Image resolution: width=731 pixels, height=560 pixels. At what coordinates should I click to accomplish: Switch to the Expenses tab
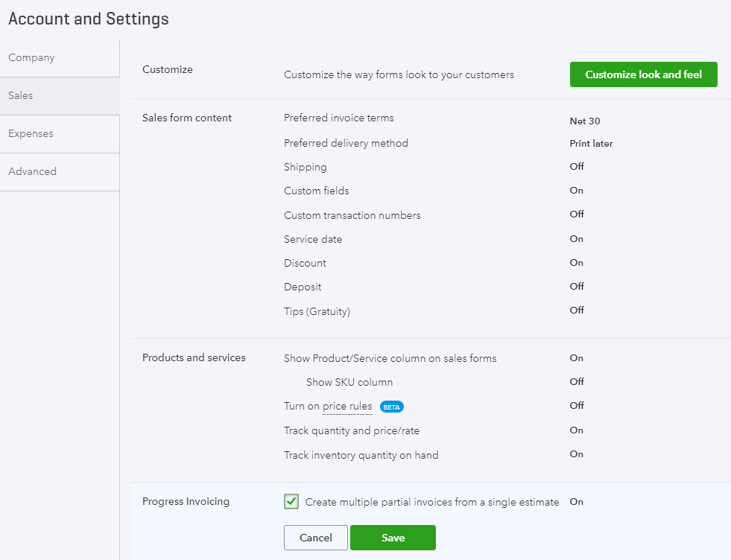pyautogui.click(x=60, y=134)
